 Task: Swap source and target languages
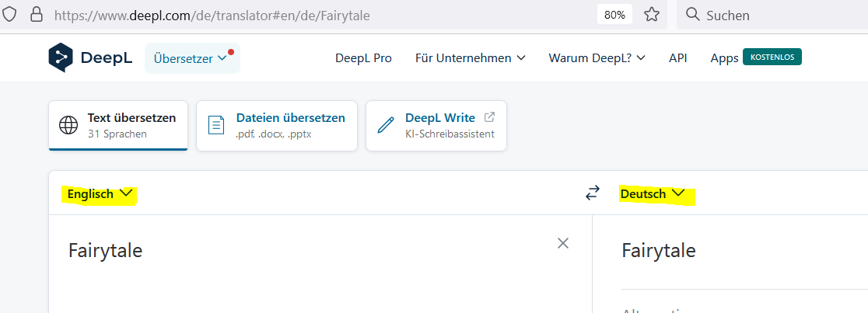click(593, 193)
